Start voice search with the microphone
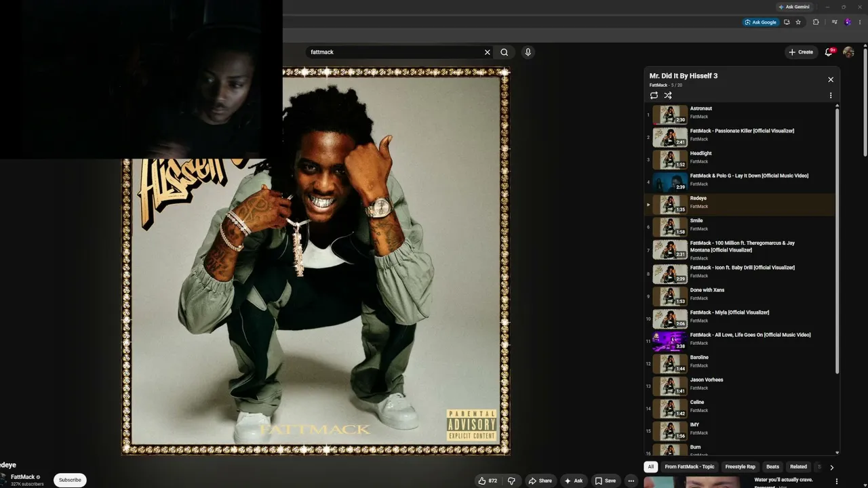The width and height of the screenshot is (868, 488). pyautogui.click(x=528, y=52)
